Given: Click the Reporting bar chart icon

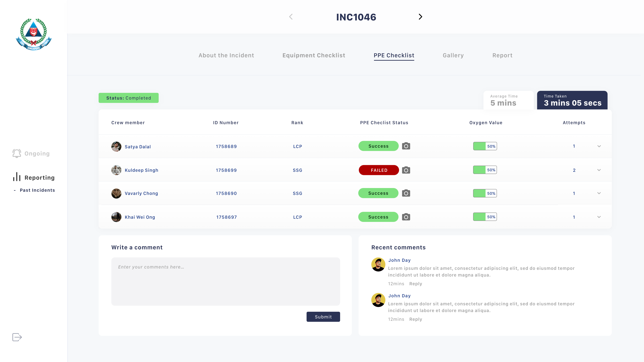Looking at the screenshot, I should [17, 177].
